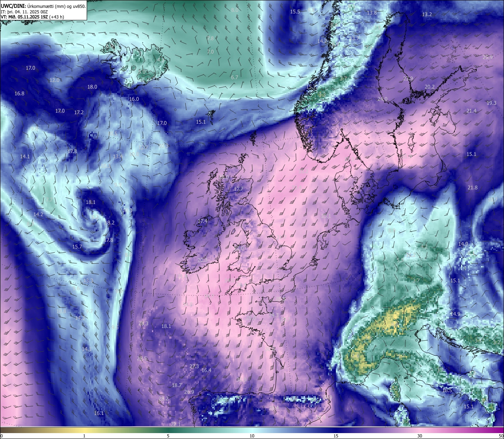This screenshot has width=504, height=439.
Task: Click the map value label "7.0"
Action: pos(210,52)
